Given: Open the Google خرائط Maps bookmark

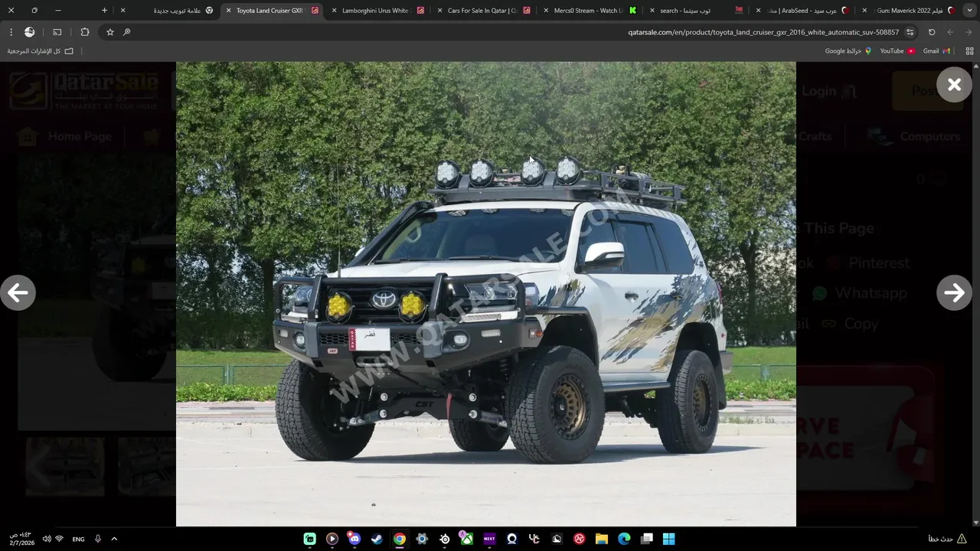Looking at the screenshot, I should coord(848,51).
